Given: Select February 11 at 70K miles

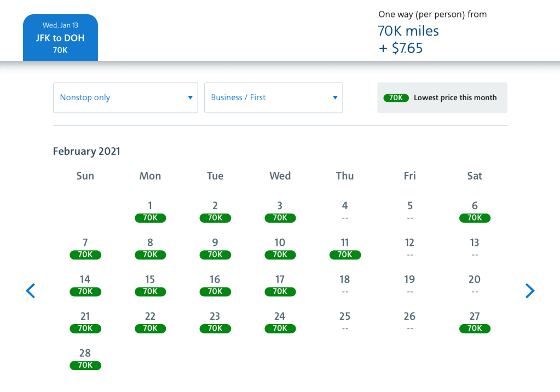Looking at the screenshot, I should coord(345,248).
